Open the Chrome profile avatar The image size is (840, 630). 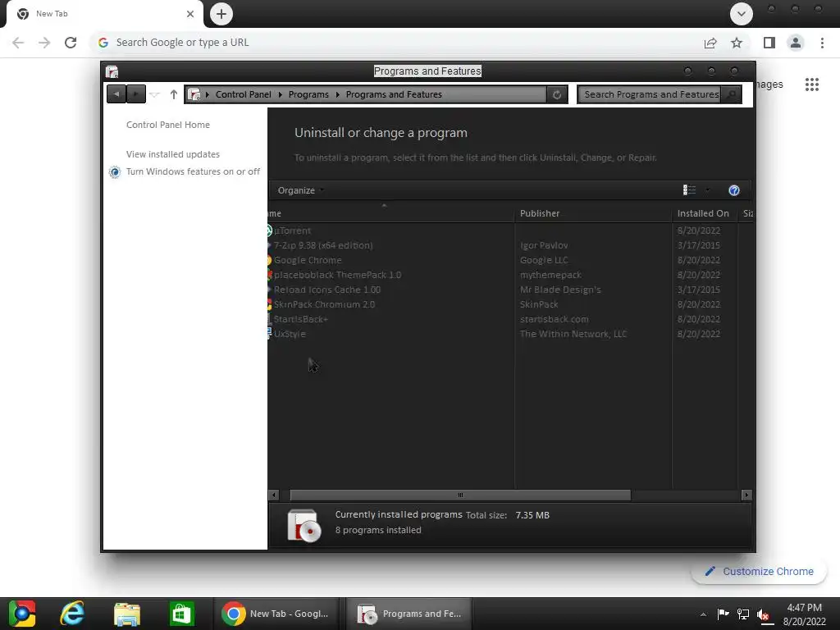[796, 43]
